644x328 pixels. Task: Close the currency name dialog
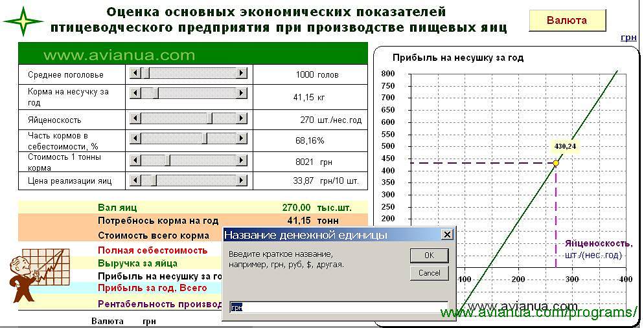(x=446, y=234)
